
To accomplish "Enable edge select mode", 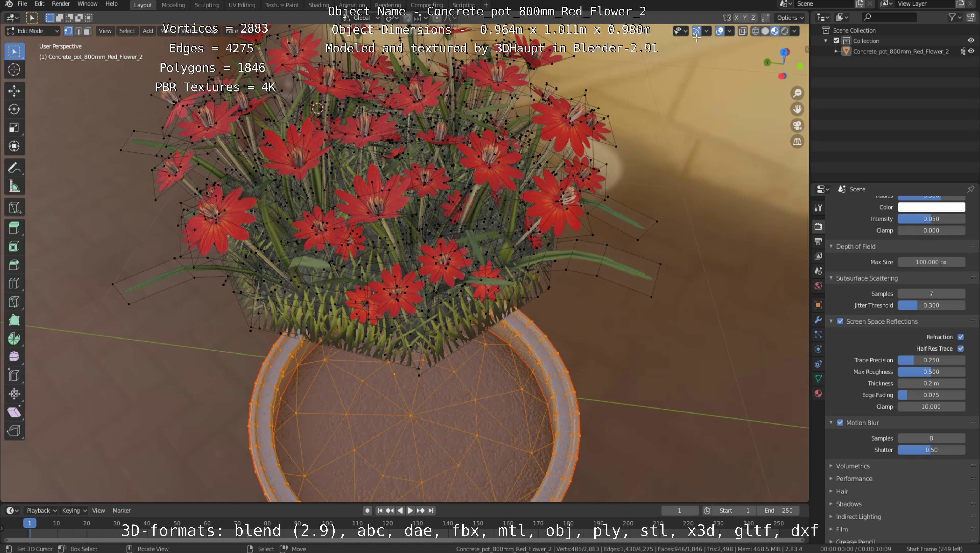I will (x=78, y=31).
